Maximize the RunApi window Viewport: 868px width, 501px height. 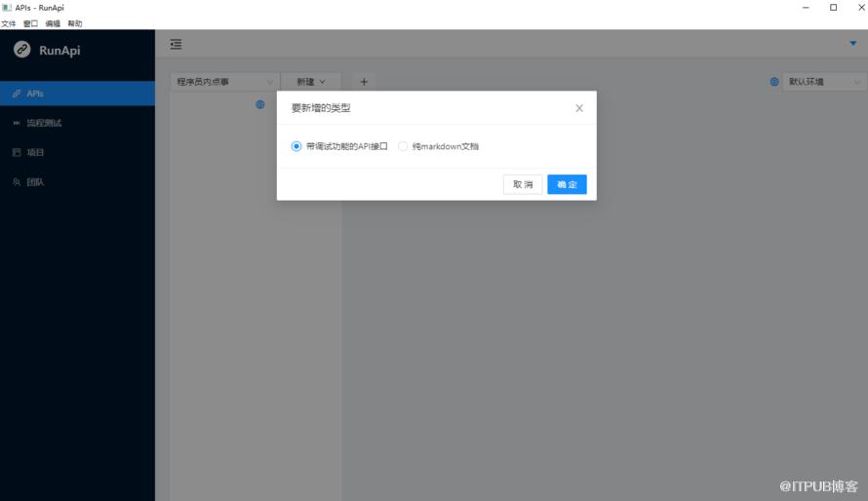[x=833, y=8]
